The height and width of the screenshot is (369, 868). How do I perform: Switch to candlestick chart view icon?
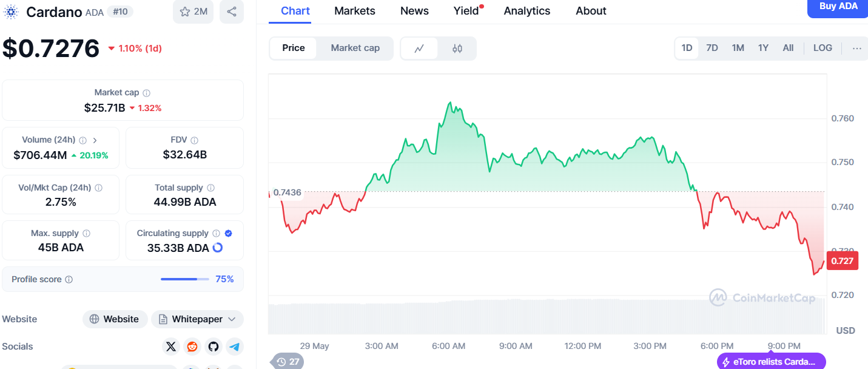457,49
